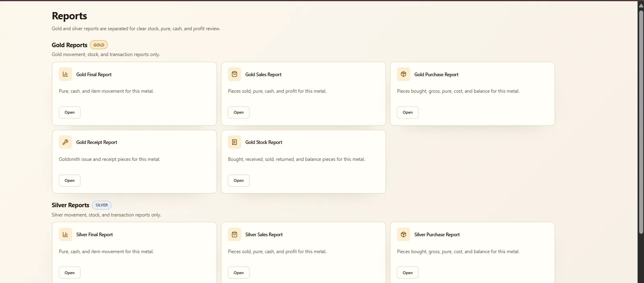Screen dimensions: 644x283
Task: Click the Silver Final Report chart icon
Action: 65,234
